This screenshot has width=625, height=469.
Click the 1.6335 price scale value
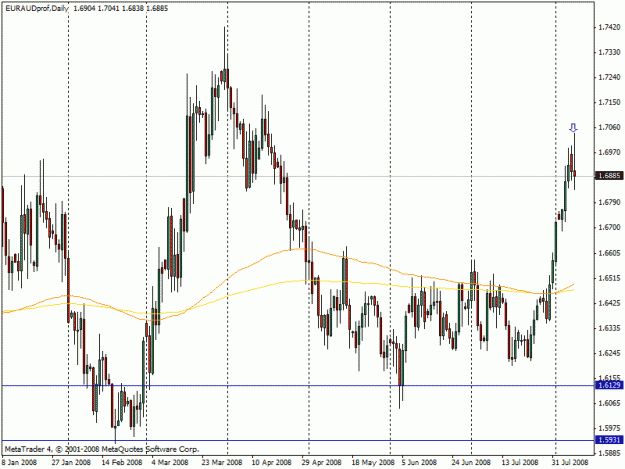[610, 328]
